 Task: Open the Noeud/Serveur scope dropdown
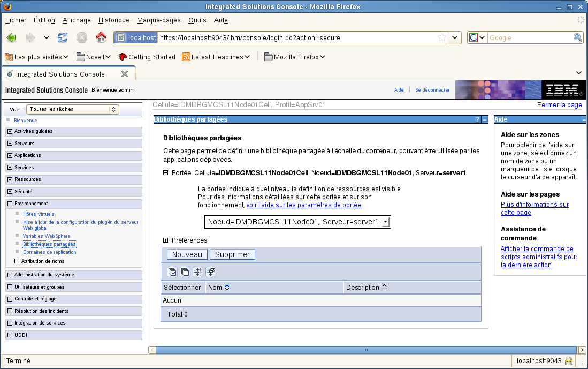click(x=297, y=222)
